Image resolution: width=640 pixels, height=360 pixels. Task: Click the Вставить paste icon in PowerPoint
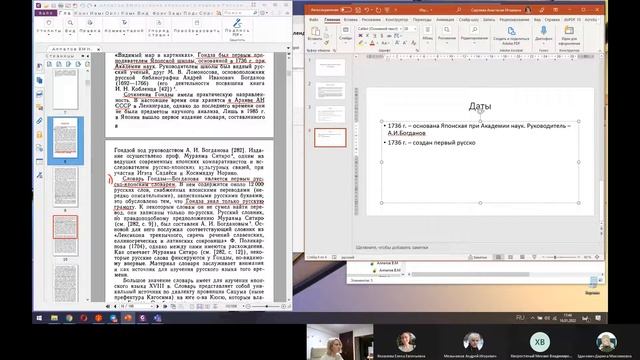[x=315, y=32]
